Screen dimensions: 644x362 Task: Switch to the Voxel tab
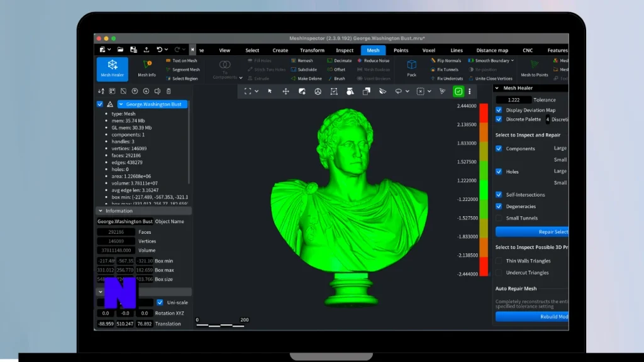(x=429, y=50)
